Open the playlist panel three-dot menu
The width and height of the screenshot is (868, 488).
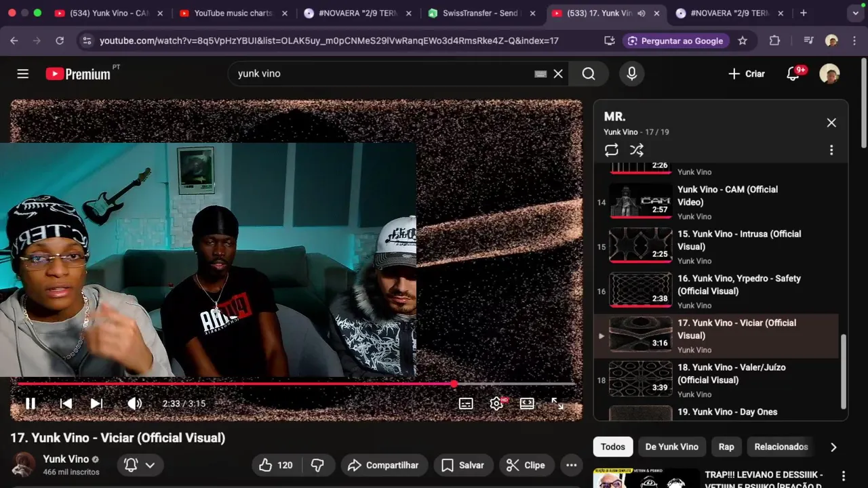coord(831,150)
